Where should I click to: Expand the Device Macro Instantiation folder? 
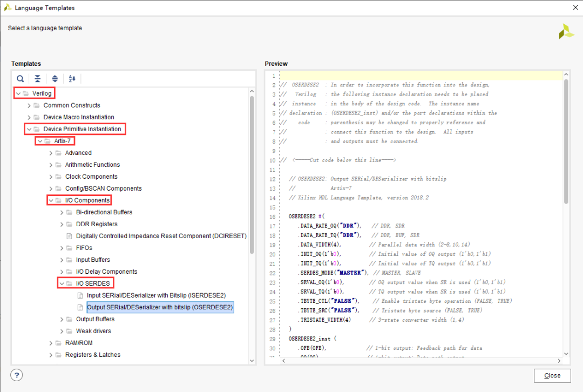click(29, 117)
